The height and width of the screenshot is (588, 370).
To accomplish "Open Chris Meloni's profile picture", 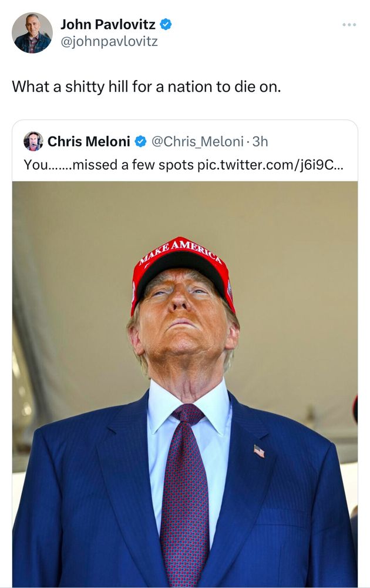I will pyautogui.click(x=33, y=140).
